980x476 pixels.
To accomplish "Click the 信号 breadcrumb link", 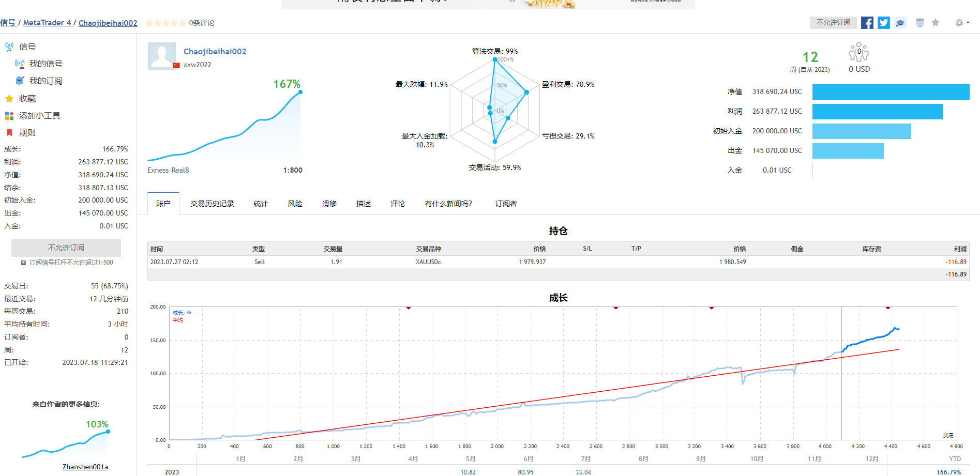I will click(8, 23).
